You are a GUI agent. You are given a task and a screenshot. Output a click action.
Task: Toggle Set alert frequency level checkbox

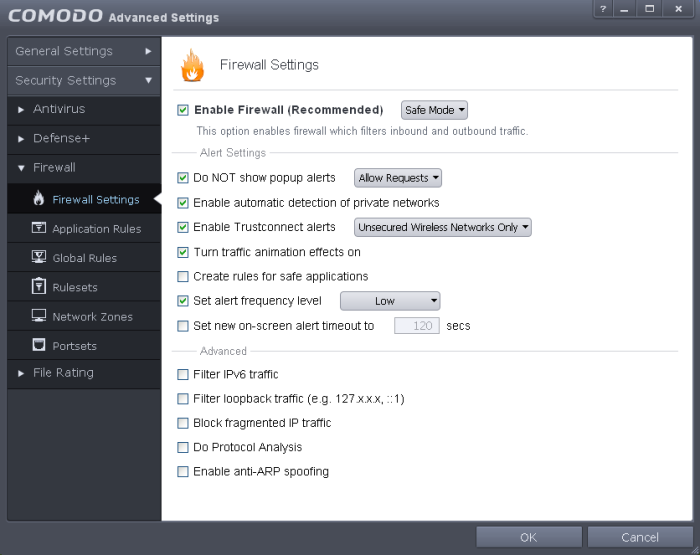coord(183,301)
